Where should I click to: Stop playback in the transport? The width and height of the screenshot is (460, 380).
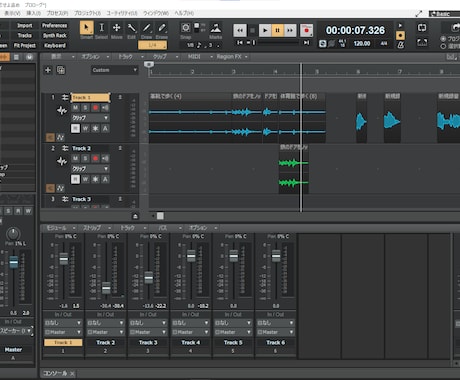coord(253,31)
